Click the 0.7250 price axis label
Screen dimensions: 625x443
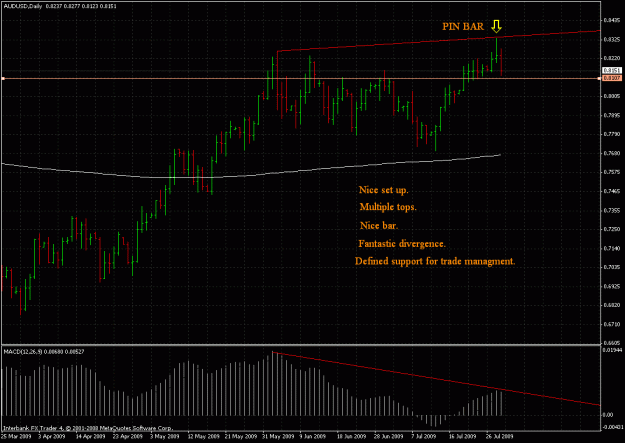(612, 229)
